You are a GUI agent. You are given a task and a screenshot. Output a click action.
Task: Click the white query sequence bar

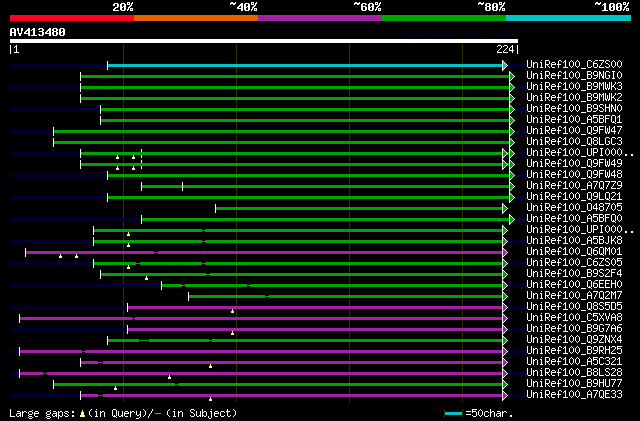pyautogui.click(x=264, y=41)
